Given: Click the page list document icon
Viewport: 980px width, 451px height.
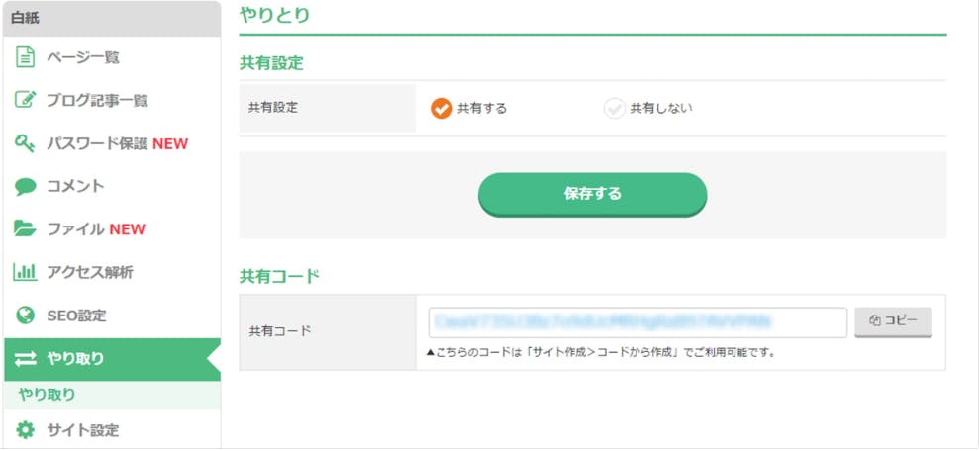Looking at the screenshot, I should [x=25, y=58].
